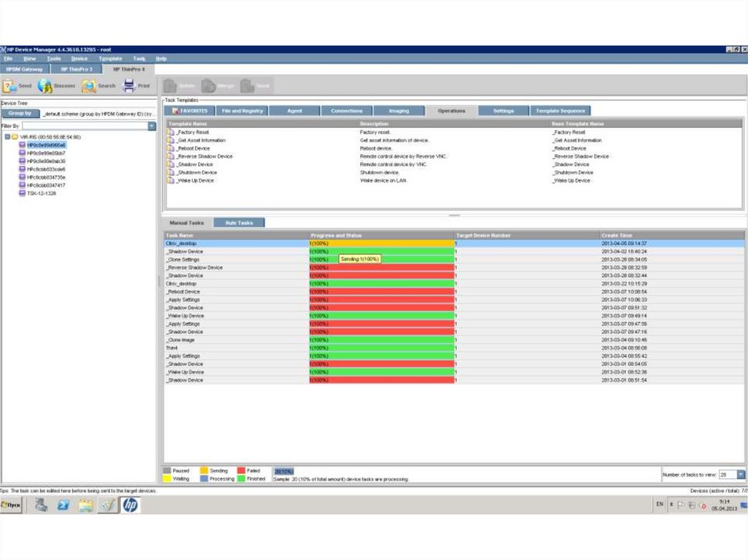Switch to the HPDM Gateway tab
Screen dimensions: 748x560
(x=25, y=69)
